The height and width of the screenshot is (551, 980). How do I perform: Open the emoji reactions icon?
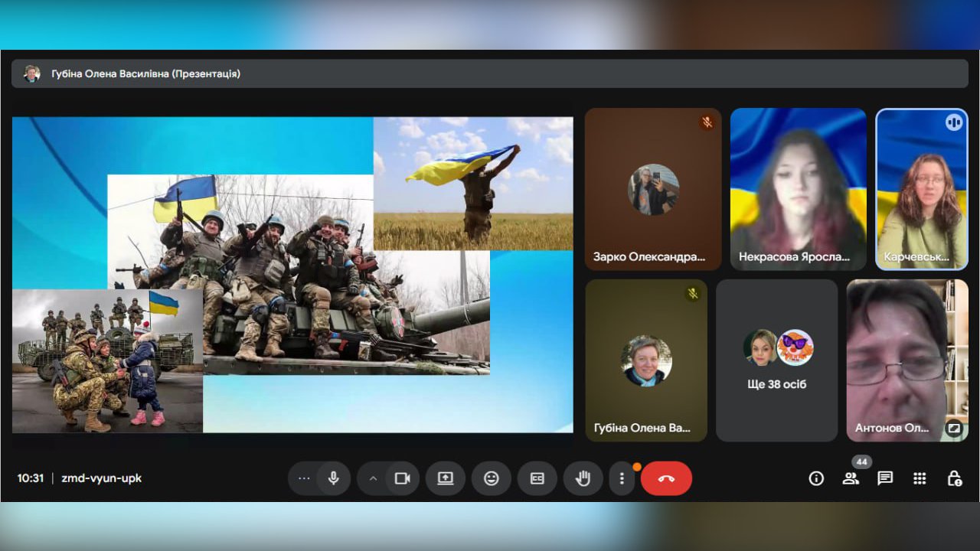point(492,478)
